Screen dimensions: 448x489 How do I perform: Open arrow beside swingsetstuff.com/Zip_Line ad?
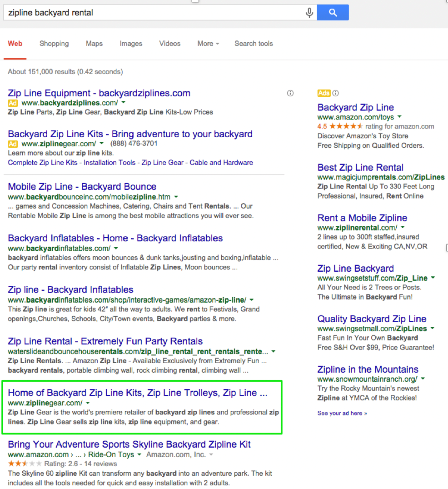pos(433,278)
